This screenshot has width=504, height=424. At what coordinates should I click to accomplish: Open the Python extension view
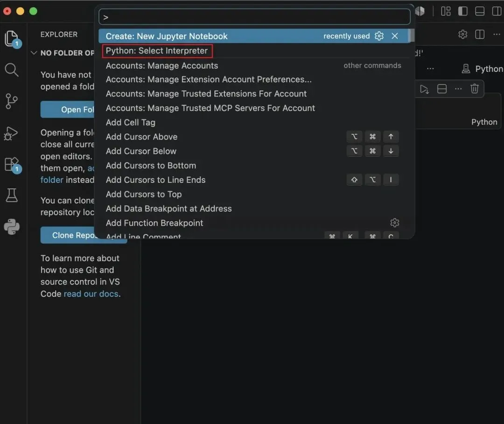click(12, 227)
